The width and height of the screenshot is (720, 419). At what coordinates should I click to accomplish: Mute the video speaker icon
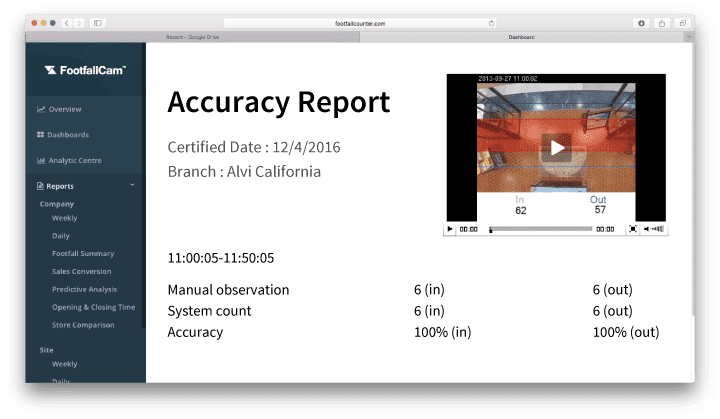pyautogui.click(x=646, y=229)
